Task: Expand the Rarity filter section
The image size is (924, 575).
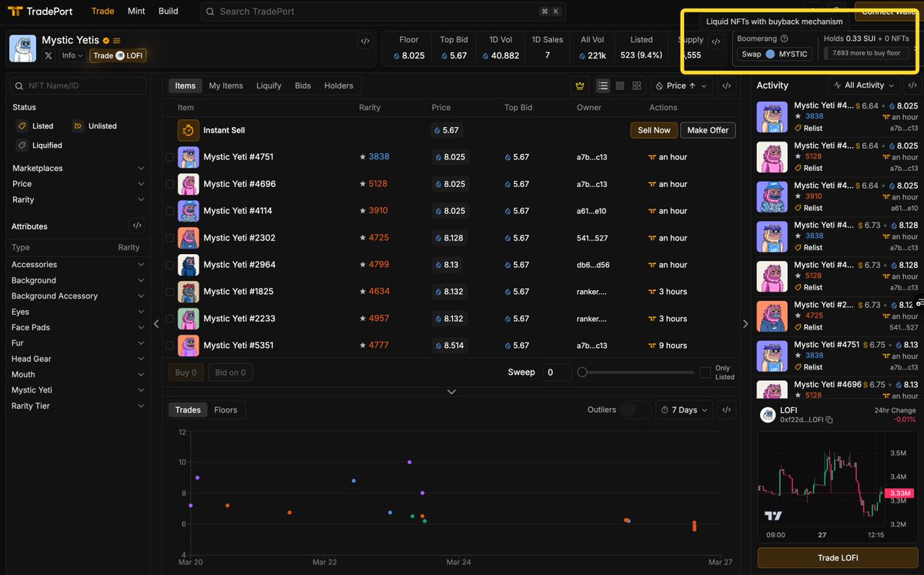Action: (78, 199)
